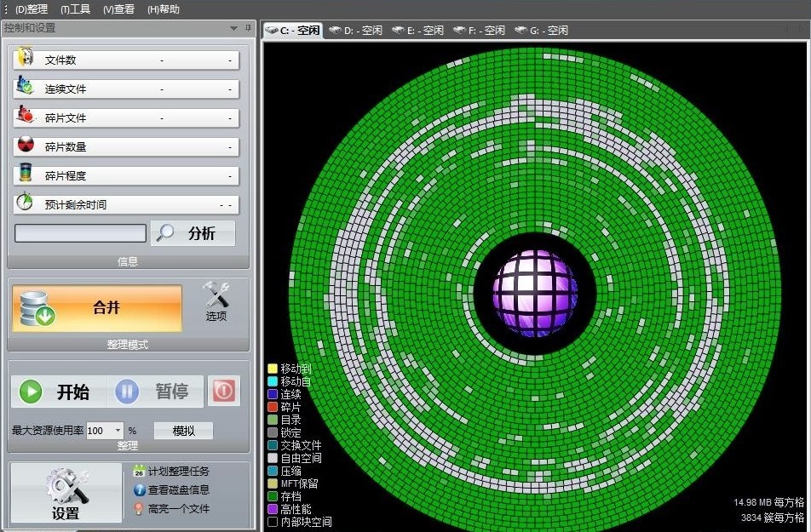切换控制和设置面板的图钉

click(247, 28)
